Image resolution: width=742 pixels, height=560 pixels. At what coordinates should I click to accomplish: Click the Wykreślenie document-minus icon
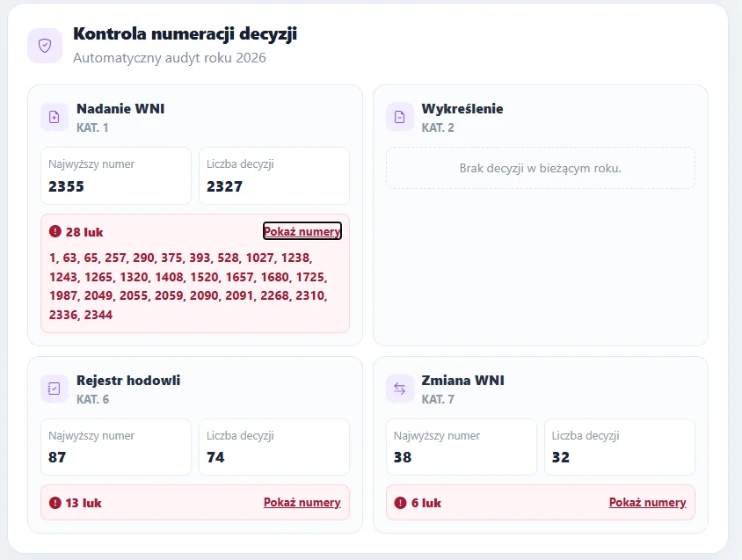pos(399,117)
